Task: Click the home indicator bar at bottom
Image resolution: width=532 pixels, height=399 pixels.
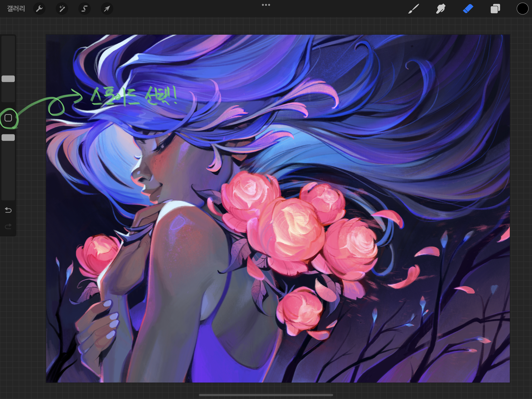Action: [x=266, y=395]
